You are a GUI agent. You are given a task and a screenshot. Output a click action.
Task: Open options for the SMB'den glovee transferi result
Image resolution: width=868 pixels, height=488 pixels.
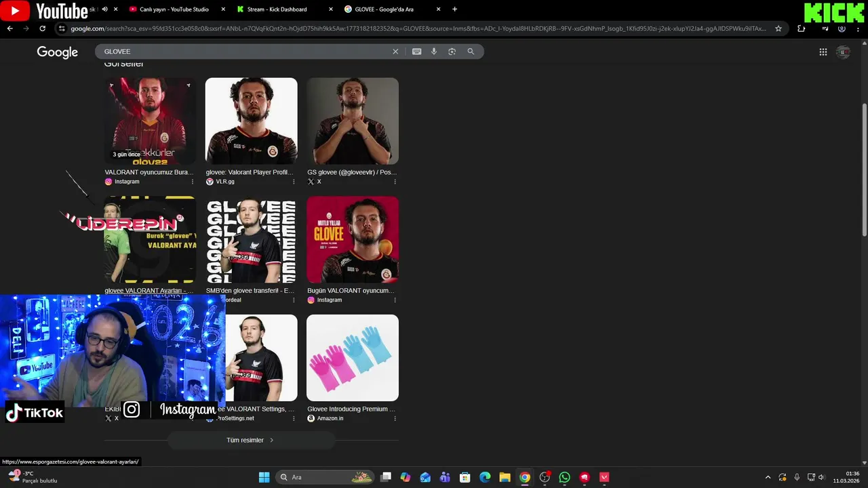pyautogui.click(x=294, y=300)
